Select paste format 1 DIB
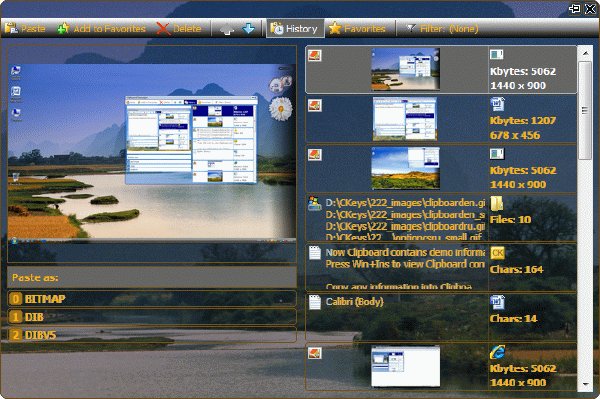This screenshot has height=399, width=600. (152, 317)
